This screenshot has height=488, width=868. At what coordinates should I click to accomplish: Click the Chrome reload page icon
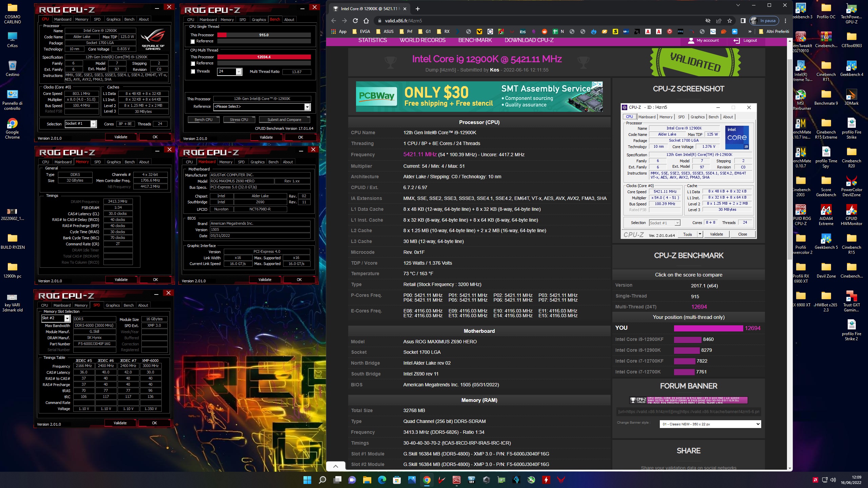pyautogui.click(x=355, y=21)
